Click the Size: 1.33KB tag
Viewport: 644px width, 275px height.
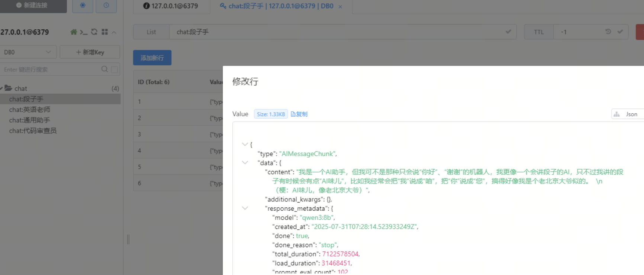pyautogui.click(x=271, y=114)
